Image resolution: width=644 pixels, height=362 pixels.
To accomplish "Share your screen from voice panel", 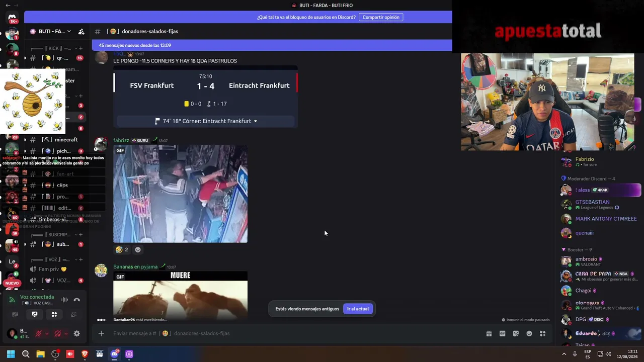I will pos(35,314).
